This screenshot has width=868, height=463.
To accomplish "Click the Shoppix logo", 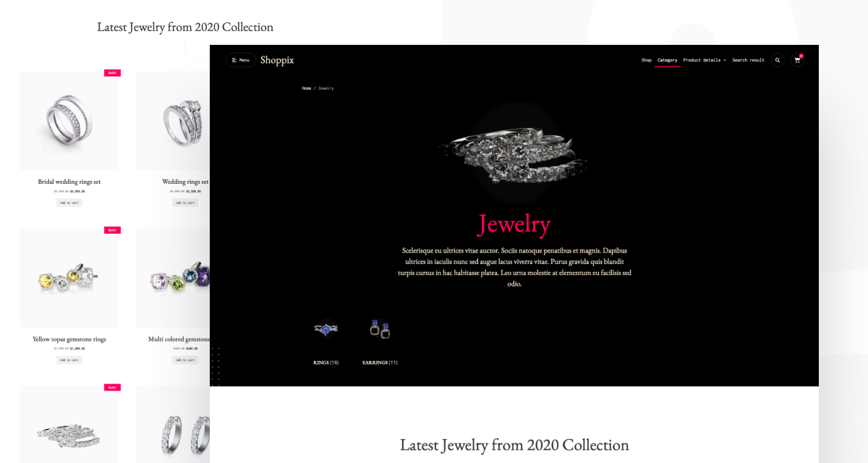I will [277, 60].
